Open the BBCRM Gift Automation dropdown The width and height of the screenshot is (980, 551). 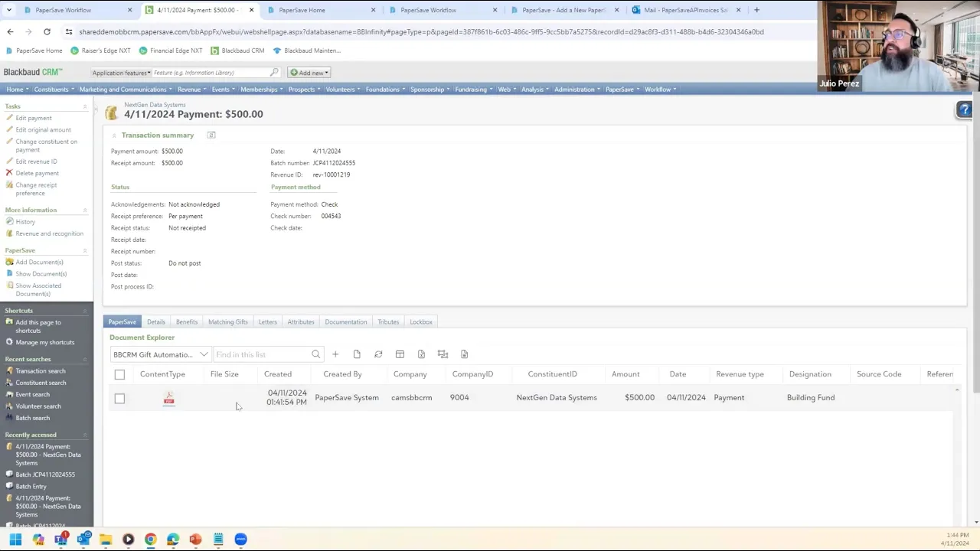160,354
